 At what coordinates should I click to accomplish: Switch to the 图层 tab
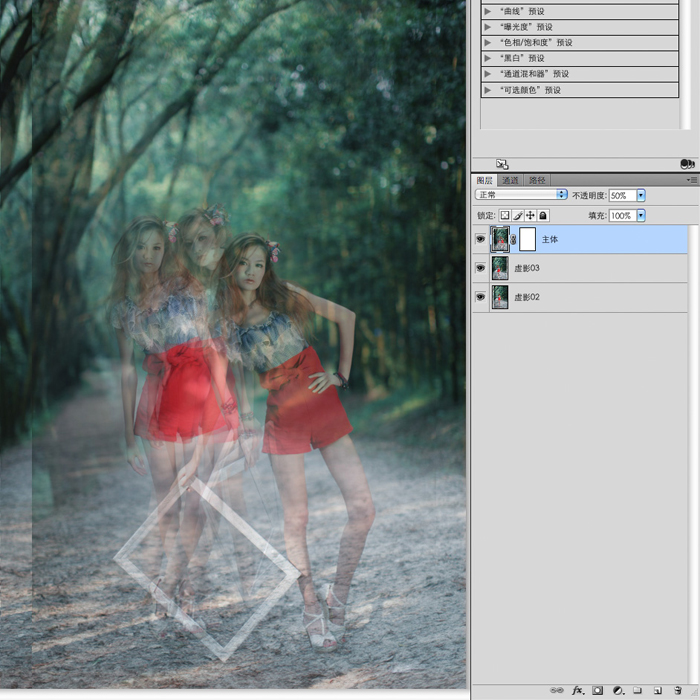click(484, 180)
